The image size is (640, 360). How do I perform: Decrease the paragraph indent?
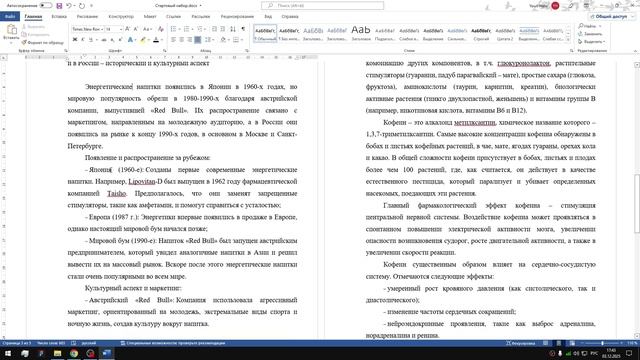214,29
